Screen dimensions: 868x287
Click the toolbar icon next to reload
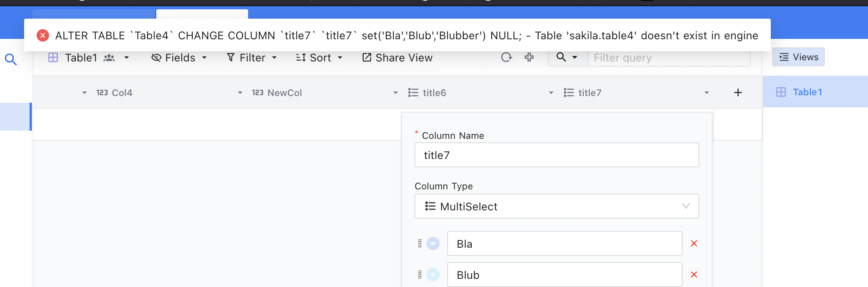529,58
